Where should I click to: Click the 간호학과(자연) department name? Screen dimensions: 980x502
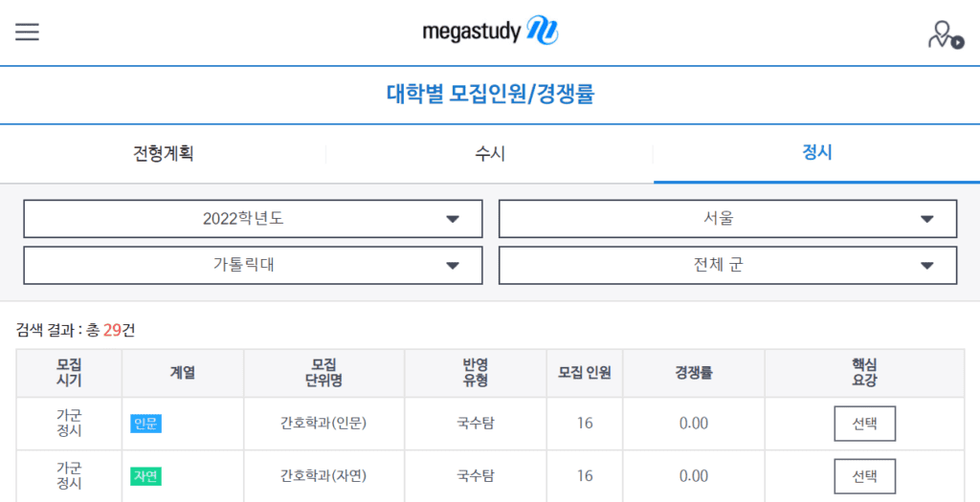323,476
